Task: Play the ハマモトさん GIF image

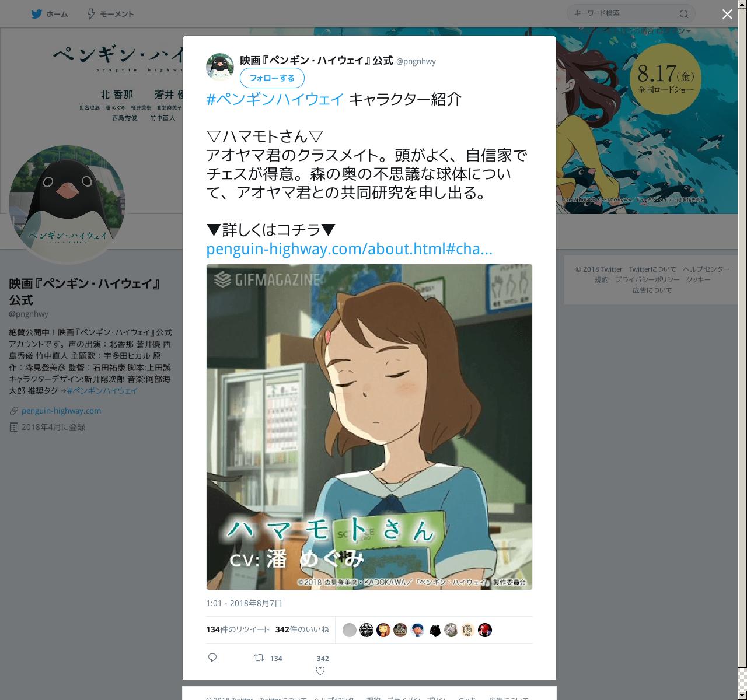Action: click(369, 427)
